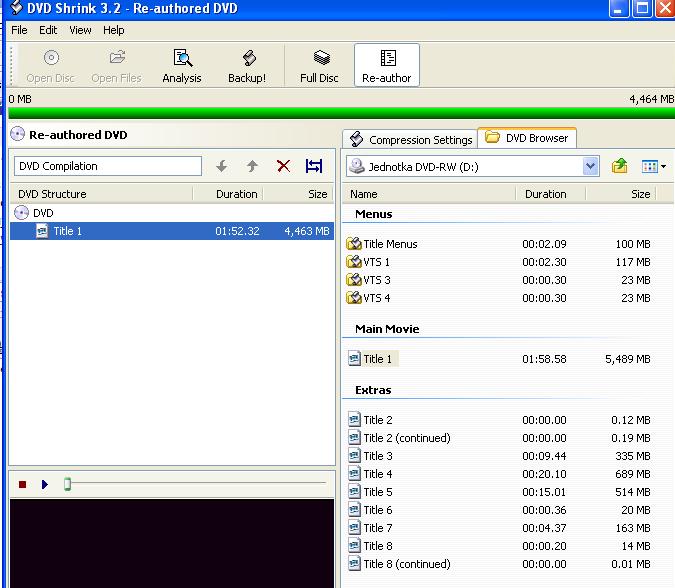675x588 pixels.
Task: Click the set start/end frames icon
Action: (x=314, y=166)
